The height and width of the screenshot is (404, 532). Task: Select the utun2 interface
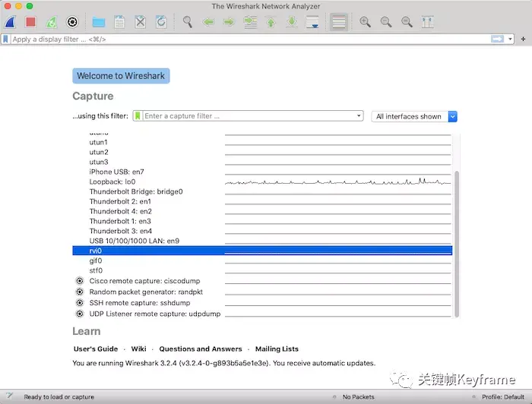pyautogui.click(x=262, y=152)
